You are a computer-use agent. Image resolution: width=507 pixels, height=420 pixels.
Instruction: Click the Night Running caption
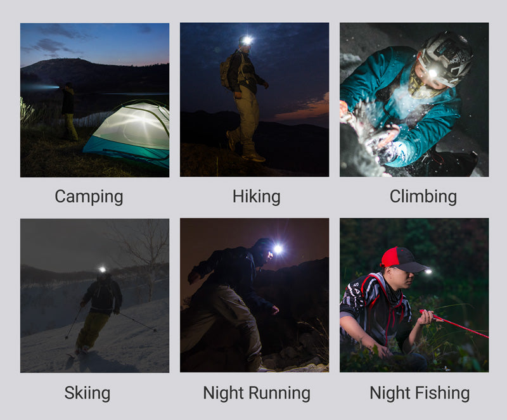(x=257, y=393)
